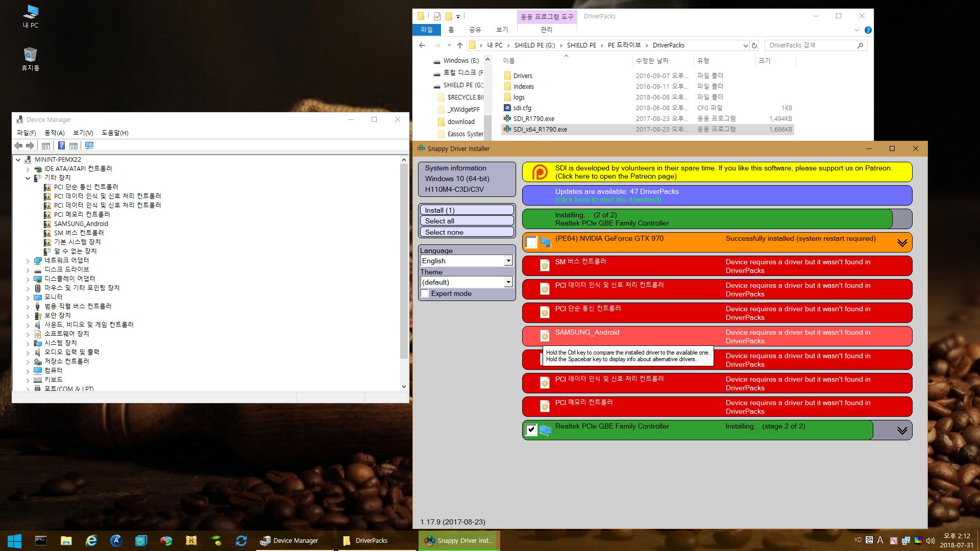Click the forward arrow in Device Manager toolbar
The image size is (980, 551).
(30, 146)
